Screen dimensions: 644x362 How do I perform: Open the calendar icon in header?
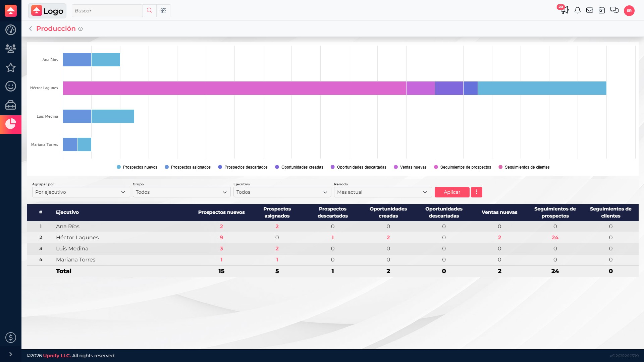[602, 10]
